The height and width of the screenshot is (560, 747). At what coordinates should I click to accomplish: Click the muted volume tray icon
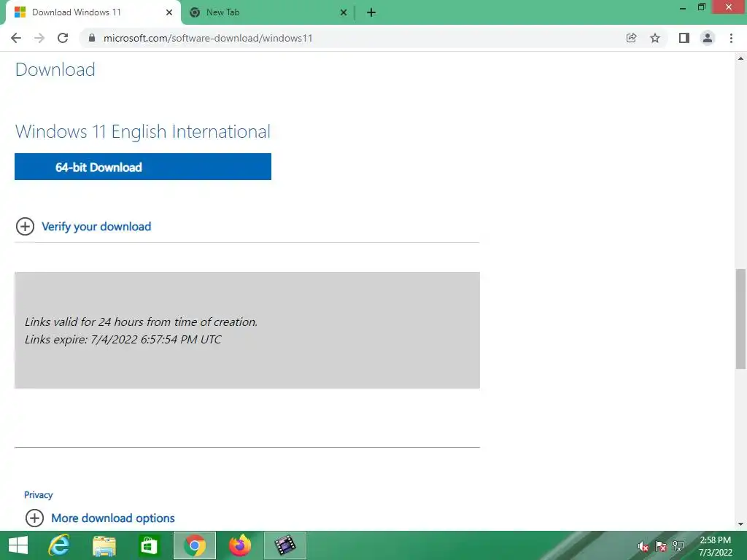[x=643, y=546]
